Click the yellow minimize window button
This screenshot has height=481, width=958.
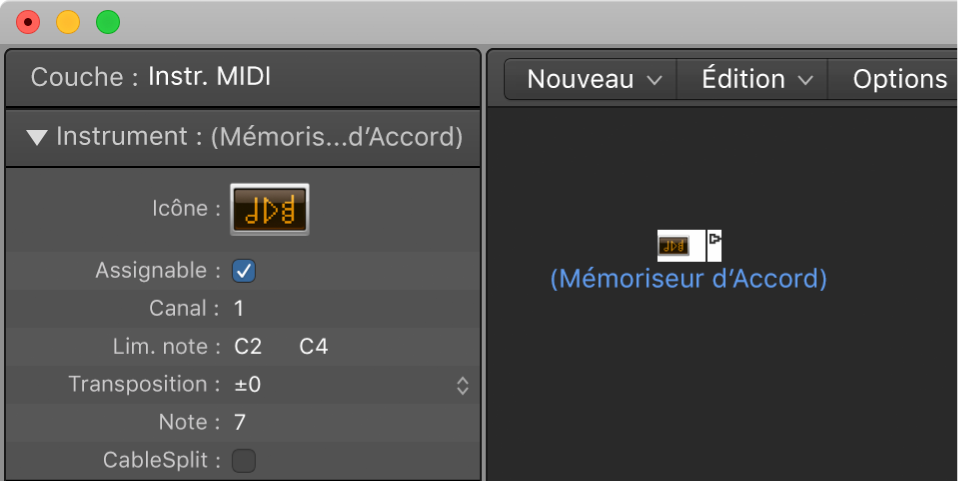[x=68, y=21]
